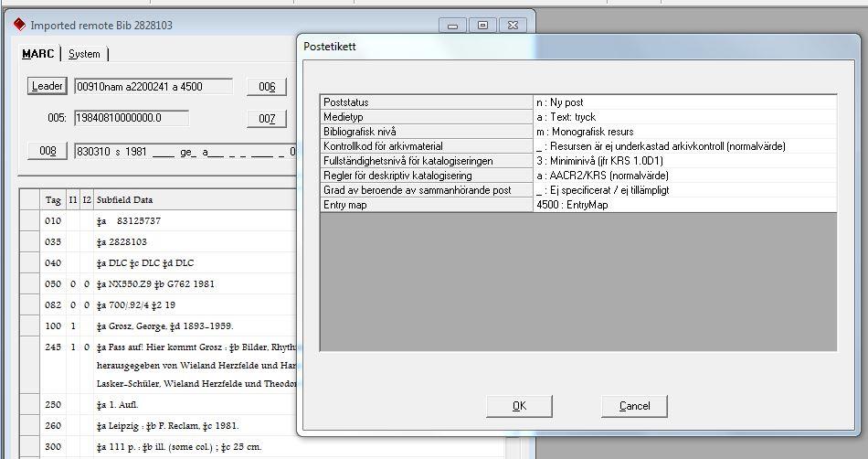Select Fullständighetsnivå value '3 : Miniminivå'
The height and width of the screenshot is (459, 868).
pyautogui.click(x=684, y=161)
